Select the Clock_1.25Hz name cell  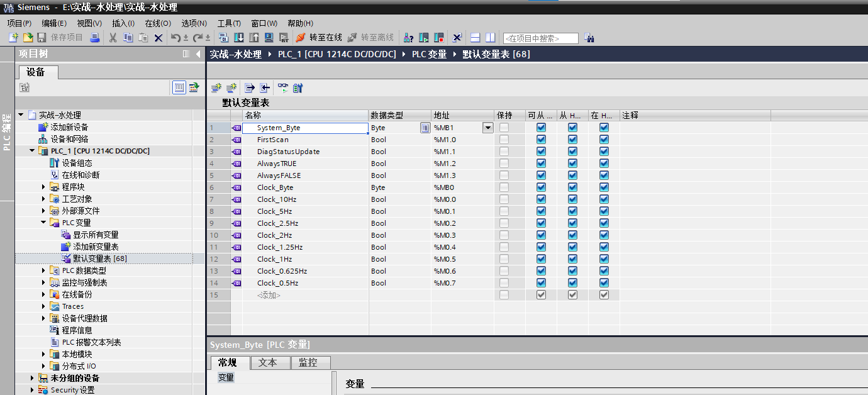306,247
